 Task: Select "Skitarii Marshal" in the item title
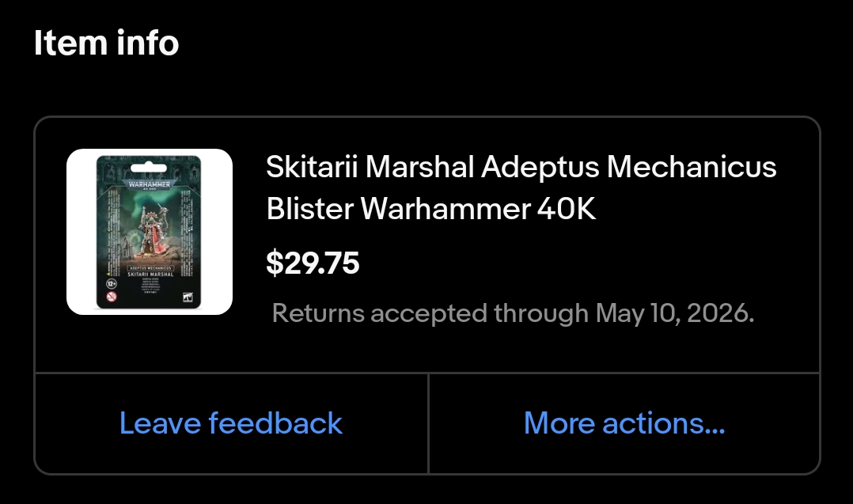coord(370,167)
